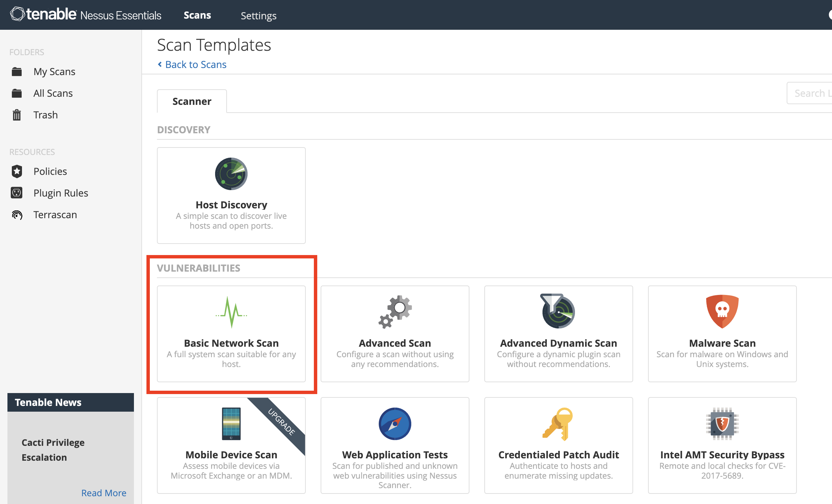
Task: Click the Malware Scan skull shield icon
Action: [x=722, y=311]
